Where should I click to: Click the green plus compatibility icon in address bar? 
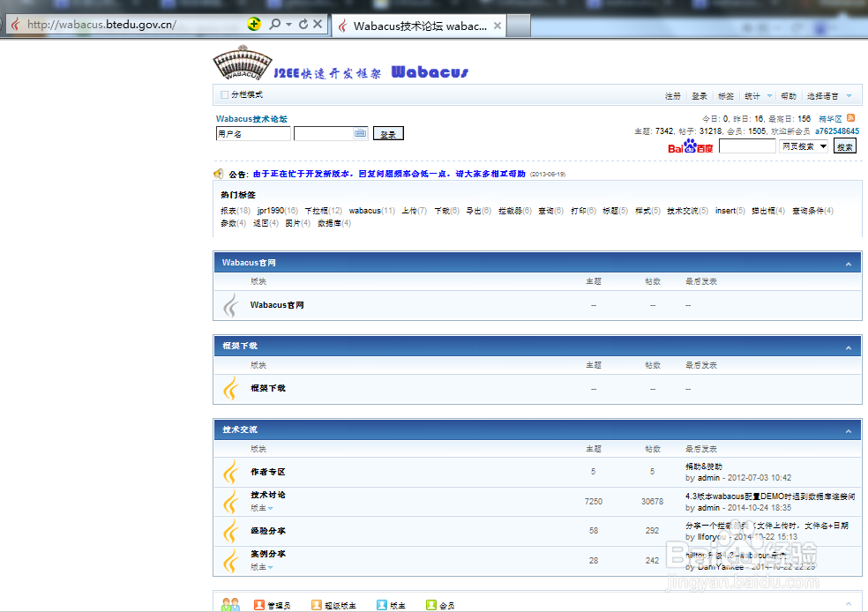[x=253, y=24]
